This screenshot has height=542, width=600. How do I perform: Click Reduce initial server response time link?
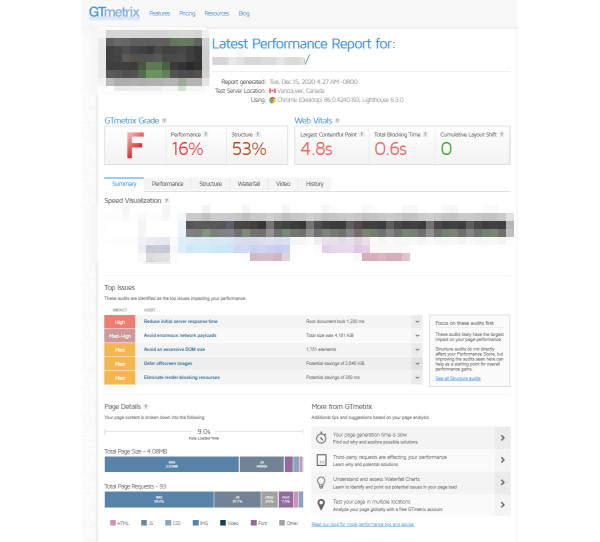click(181, 322)
